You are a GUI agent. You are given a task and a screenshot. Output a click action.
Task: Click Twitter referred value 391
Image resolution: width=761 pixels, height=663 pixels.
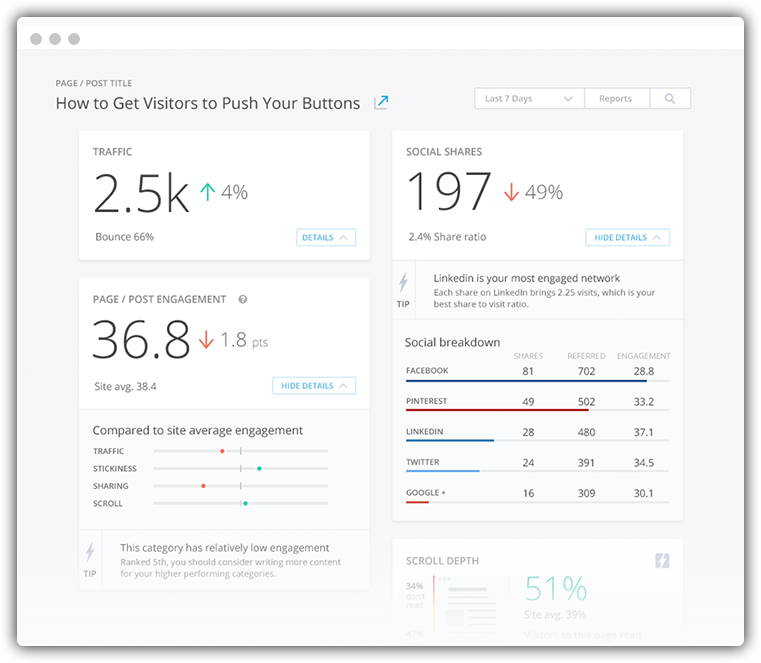(586, 463)
